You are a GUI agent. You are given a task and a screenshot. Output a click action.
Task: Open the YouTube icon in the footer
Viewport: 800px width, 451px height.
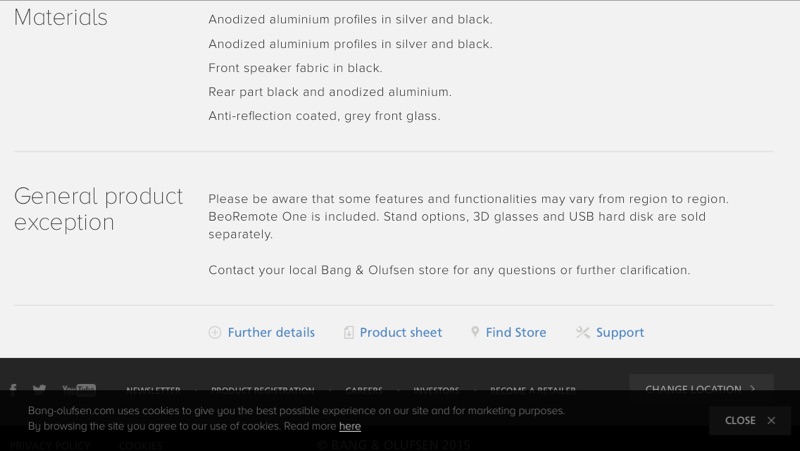pyautogui.click(x=79, y=390)
